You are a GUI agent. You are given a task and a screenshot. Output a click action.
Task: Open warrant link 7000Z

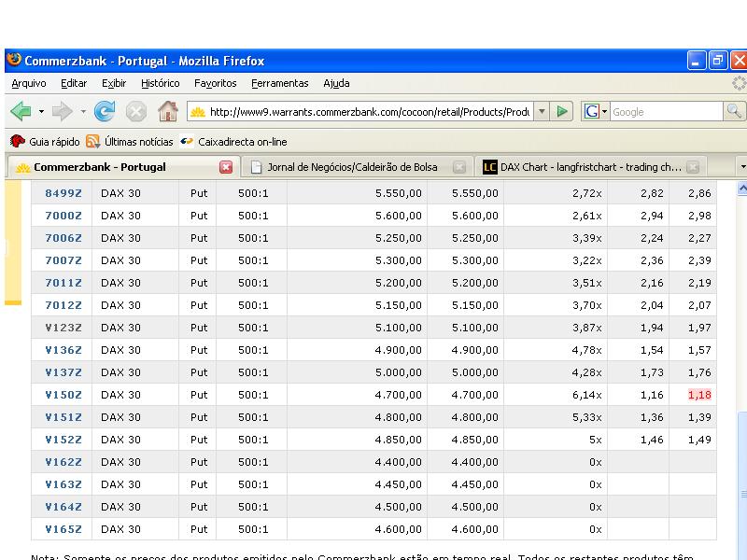coord(63,216)
